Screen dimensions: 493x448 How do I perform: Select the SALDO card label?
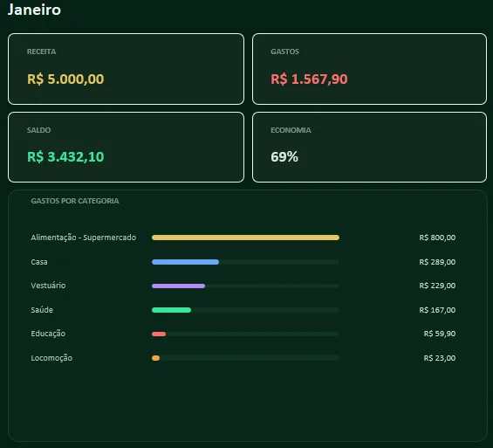(38, 130)
